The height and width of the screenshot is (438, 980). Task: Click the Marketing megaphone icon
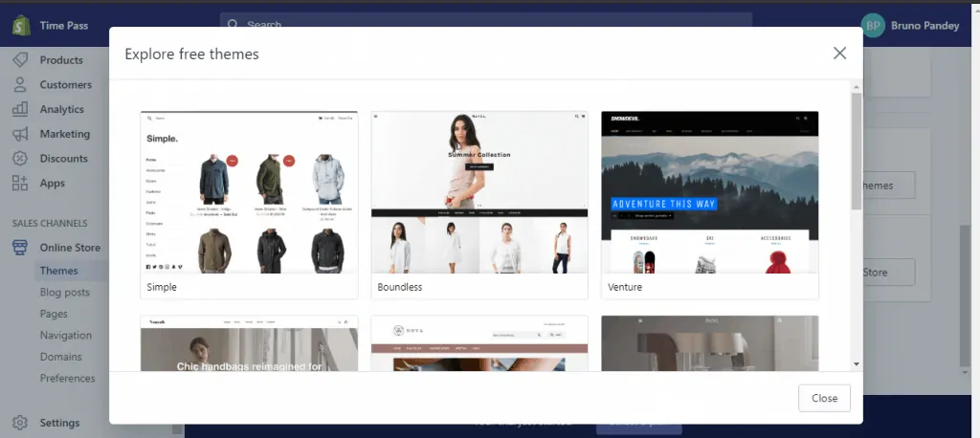click(x=20, y=135)
